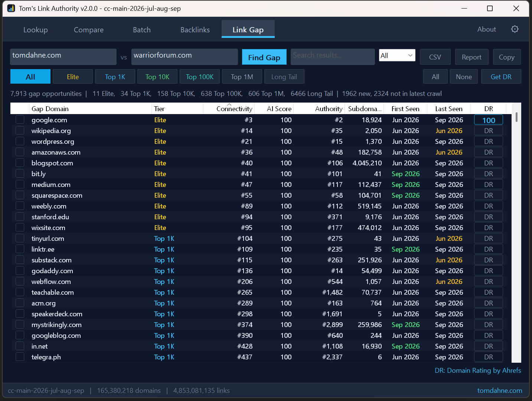This screenshot has height=401, width=532.
Task: Select the wikipedia.org row checkbox
Action: [20, 130]
